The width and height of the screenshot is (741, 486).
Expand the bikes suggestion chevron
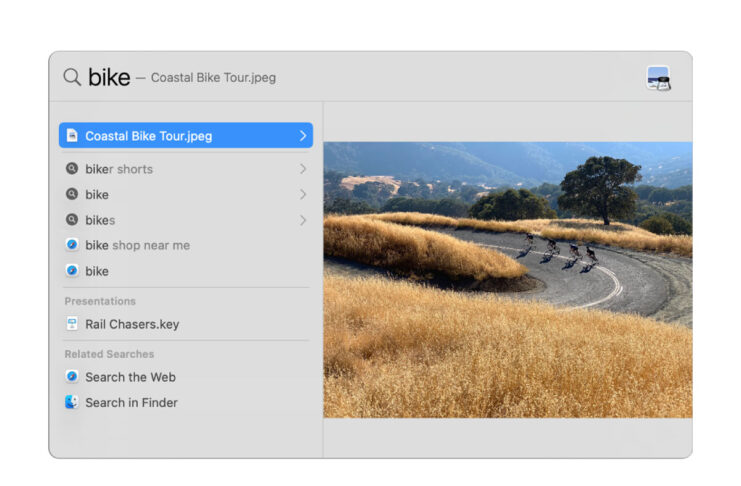coord(302,220)
